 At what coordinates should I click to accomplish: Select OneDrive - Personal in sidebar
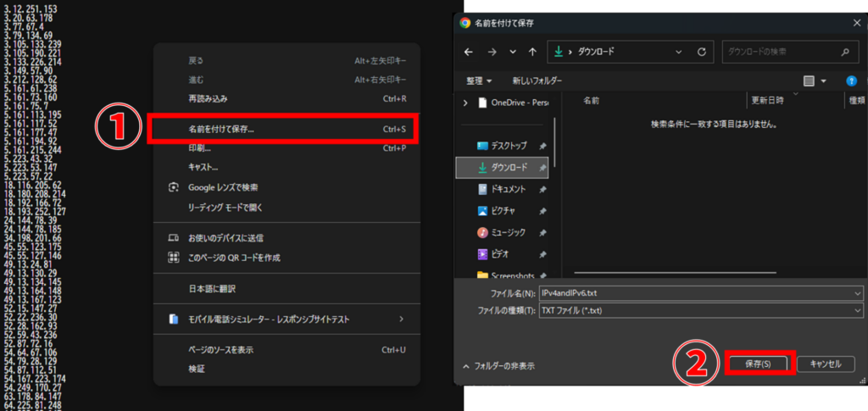click(x=512, y=103)
